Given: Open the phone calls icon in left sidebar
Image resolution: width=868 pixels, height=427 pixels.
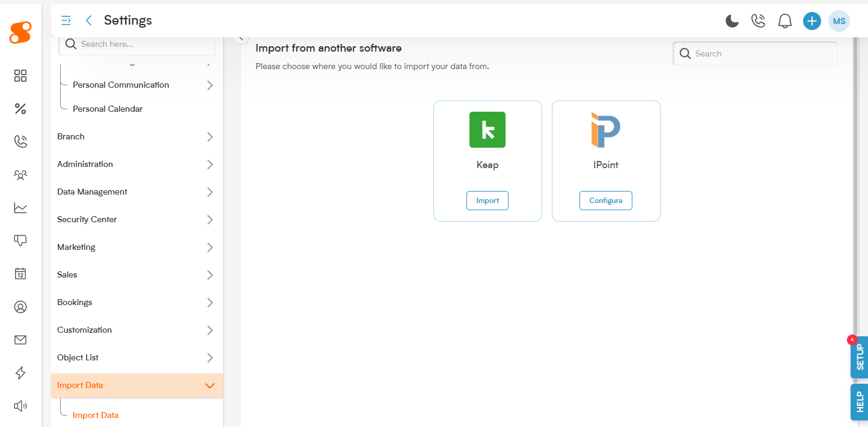Looking at the screenshot, I should click(20, 142).
